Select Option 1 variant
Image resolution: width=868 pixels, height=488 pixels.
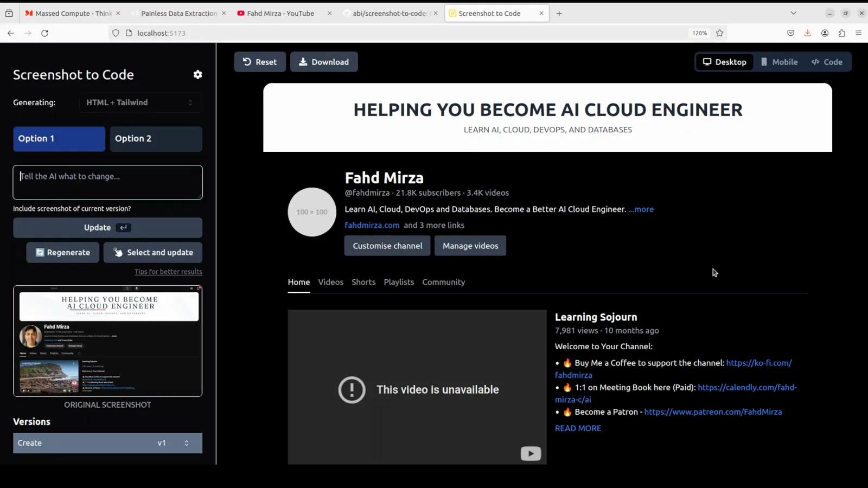(59, 139)
